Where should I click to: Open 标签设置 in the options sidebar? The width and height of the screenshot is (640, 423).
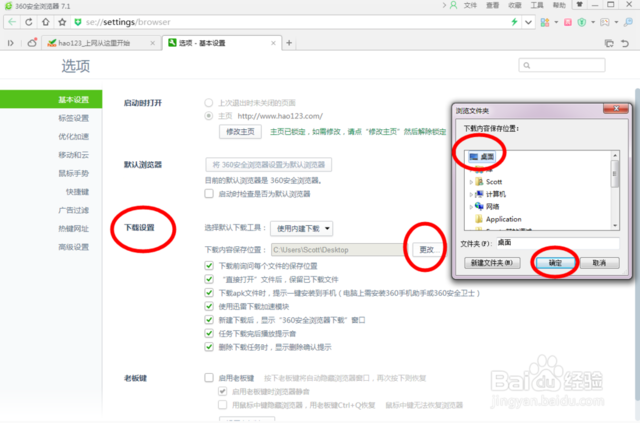pos(73,118)
